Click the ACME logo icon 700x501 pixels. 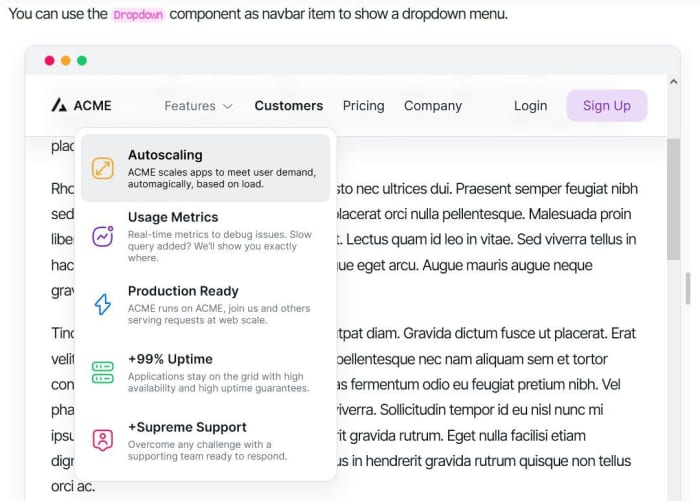(59, 105)
